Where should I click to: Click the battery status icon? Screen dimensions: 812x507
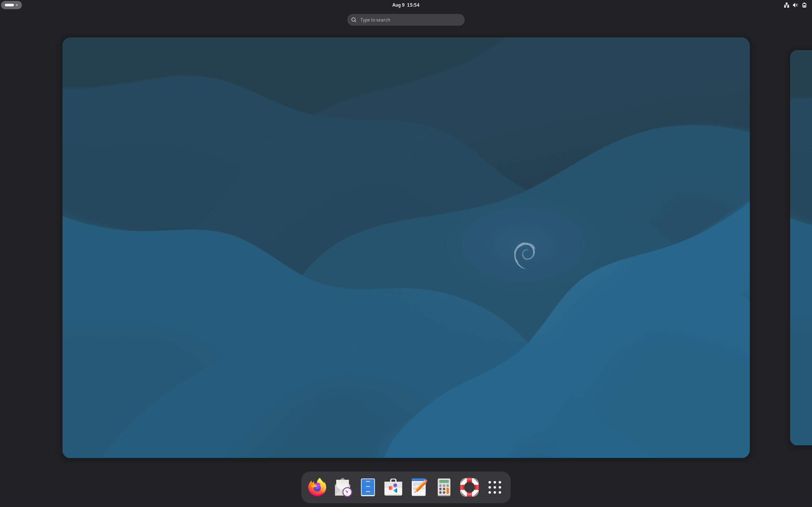point(804,5)
